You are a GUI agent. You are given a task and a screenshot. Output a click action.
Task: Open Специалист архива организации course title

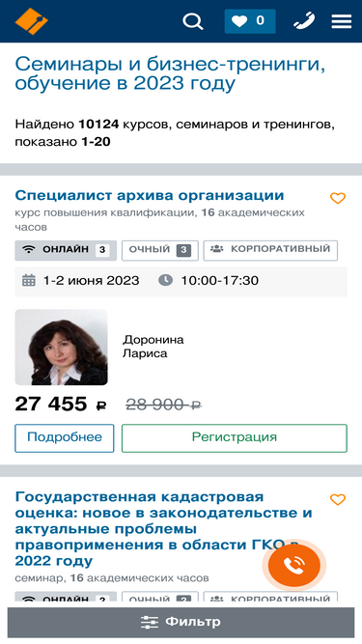[150, 195]
